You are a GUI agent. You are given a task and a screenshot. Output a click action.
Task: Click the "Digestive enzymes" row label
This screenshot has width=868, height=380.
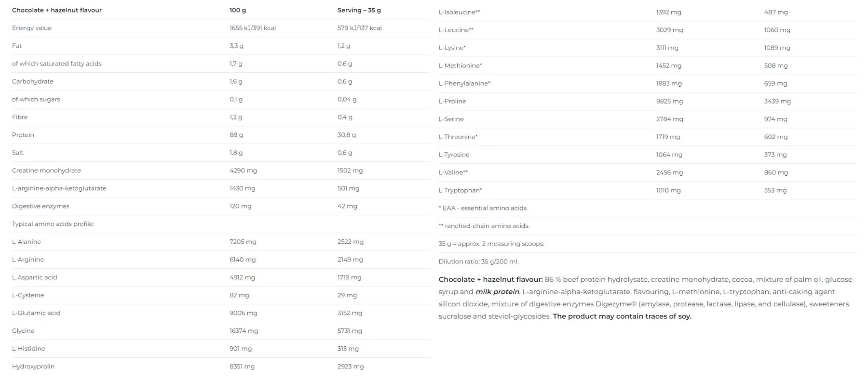[41, 206]
